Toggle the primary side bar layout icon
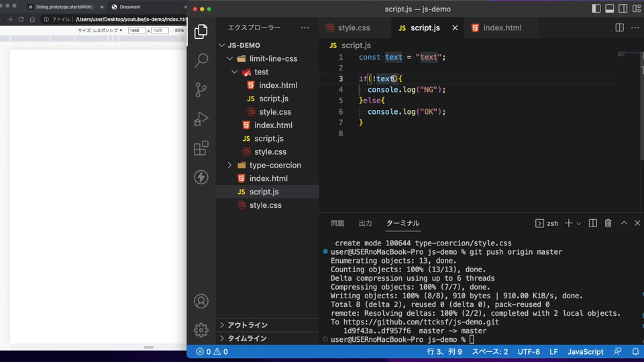Viewport: 644px width, 362px height. (x=596, y=9)
